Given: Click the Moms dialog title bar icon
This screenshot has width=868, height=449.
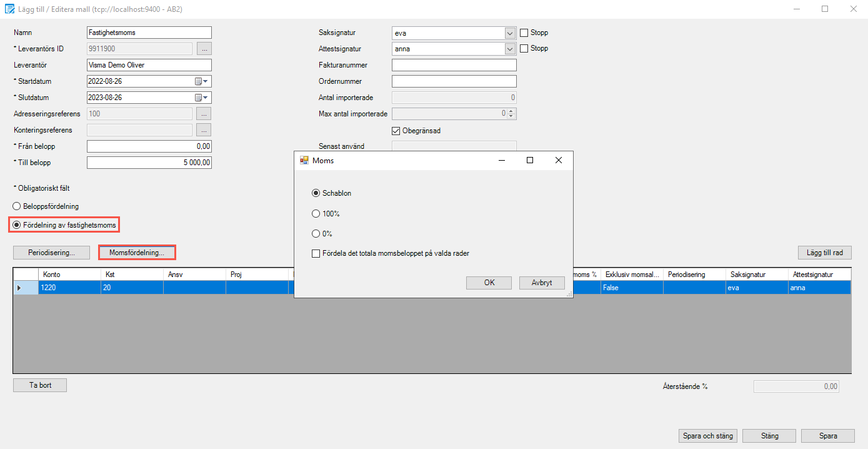Looking at the screenshot, I should click(302, 160).
